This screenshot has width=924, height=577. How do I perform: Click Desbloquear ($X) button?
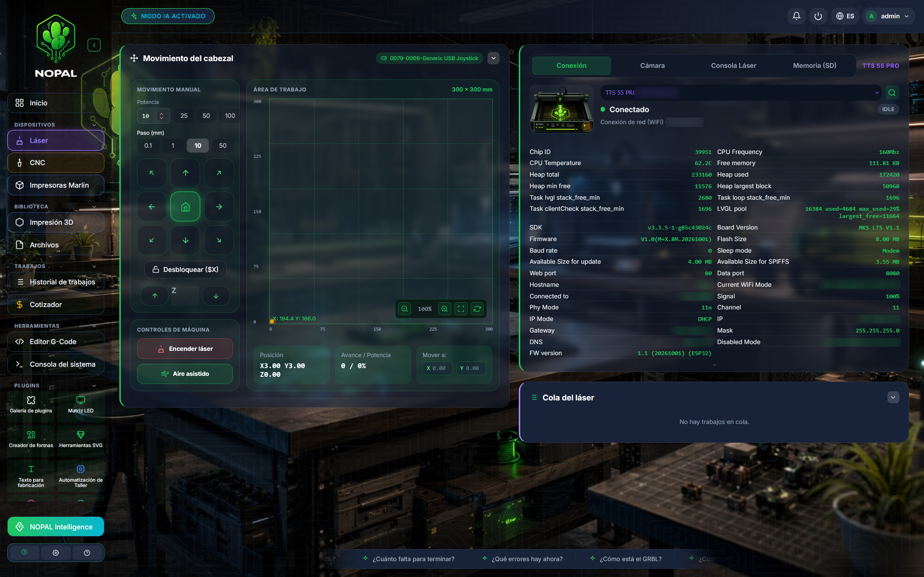pyautogui.click(x=185, y=269)
